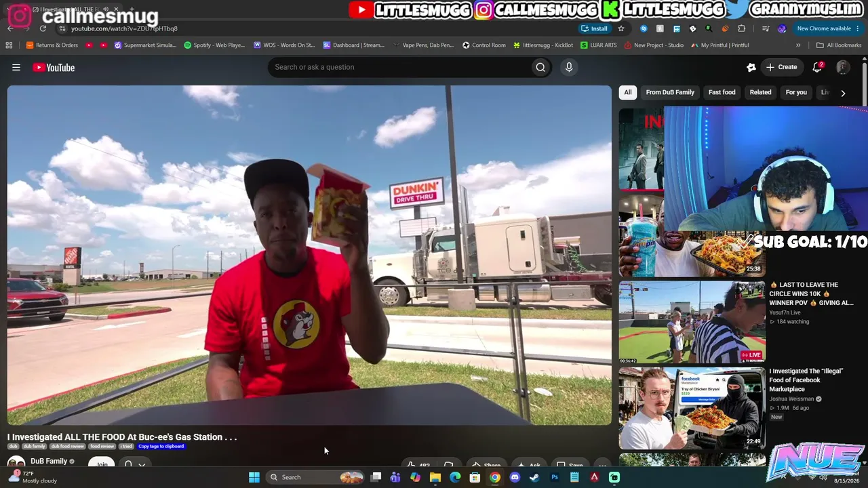Open the LUAR ARTS bookmark
Image resolution: width=868 pixels, height=488 pixels.
point(599,45)
